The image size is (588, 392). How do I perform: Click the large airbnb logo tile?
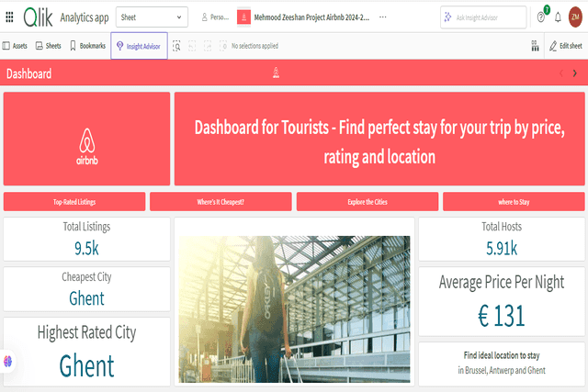coord(86,139)
